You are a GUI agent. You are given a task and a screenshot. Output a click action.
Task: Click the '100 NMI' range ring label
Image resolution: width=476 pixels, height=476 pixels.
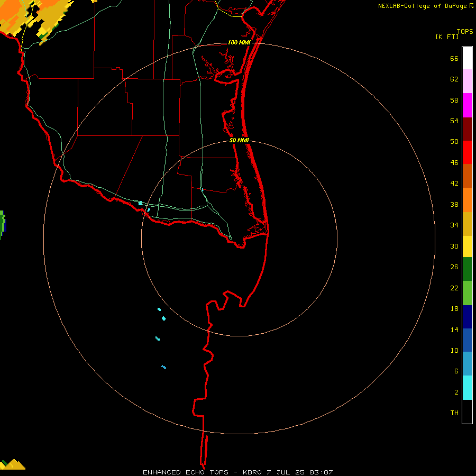239,42
